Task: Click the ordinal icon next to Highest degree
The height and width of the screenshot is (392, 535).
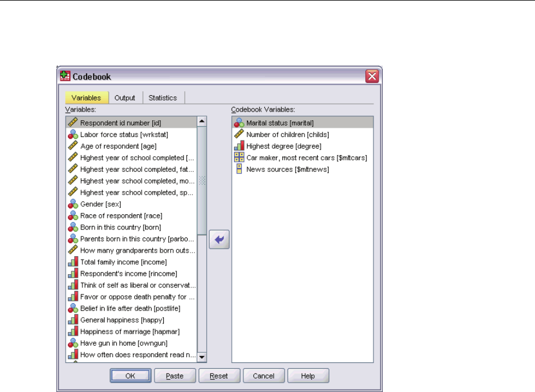Action: pos(239,146)
